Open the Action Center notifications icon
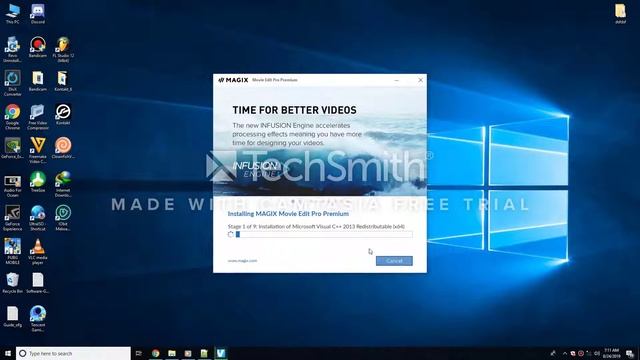640x360 pixels. tap(630, 353)
